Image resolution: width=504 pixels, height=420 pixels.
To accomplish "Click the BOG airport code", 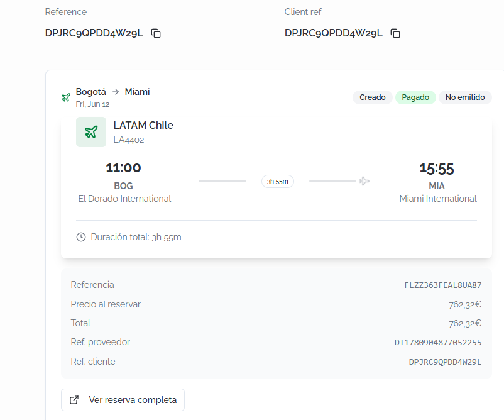I will 123,186.
